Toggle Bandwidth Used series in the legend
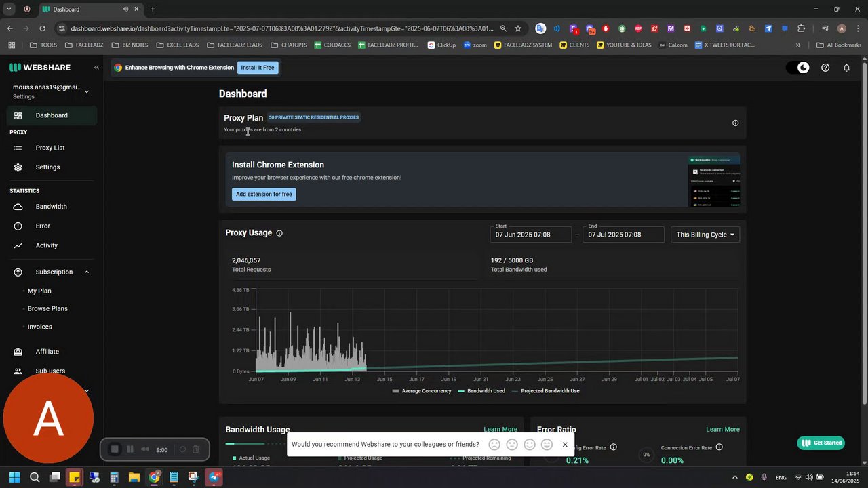Image resolution: width=868 pixels, height=488 pixels. [x=481, y=391]
